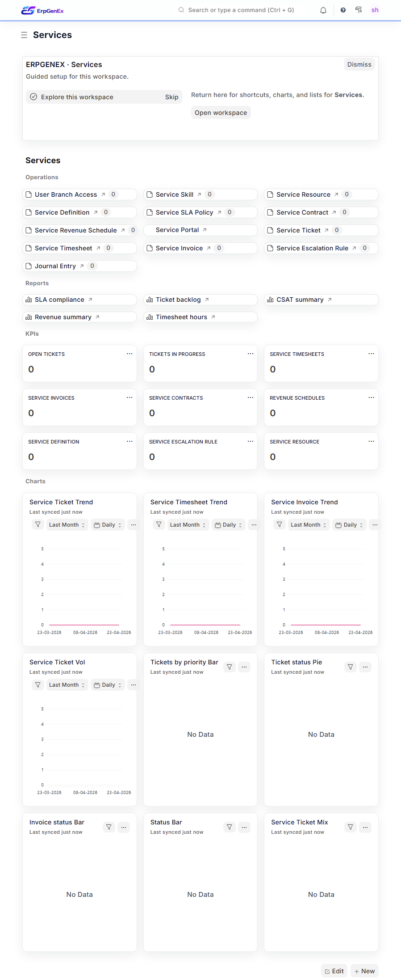Click filter icon on Ticket status Pie

pos(351,667)
